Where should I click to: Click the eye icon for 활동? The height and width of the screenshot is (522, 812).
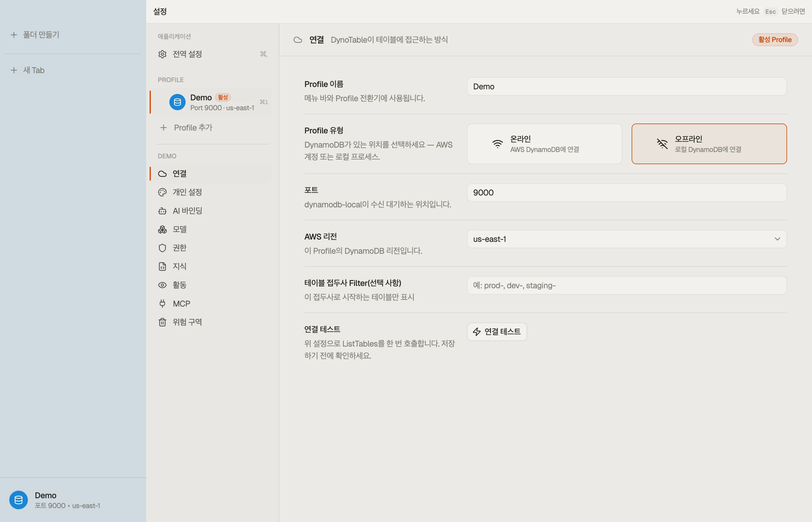tap(162, 285)
